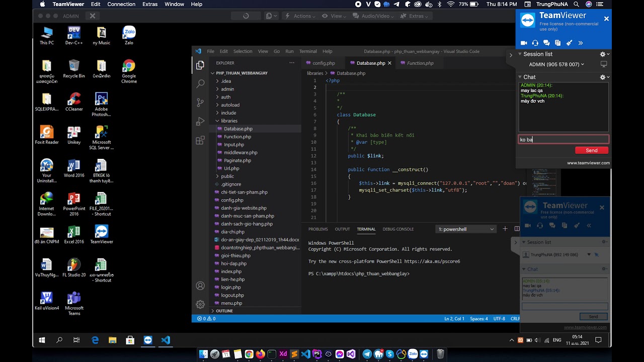Add a new terminal with plus icon

tap(505, 229)
